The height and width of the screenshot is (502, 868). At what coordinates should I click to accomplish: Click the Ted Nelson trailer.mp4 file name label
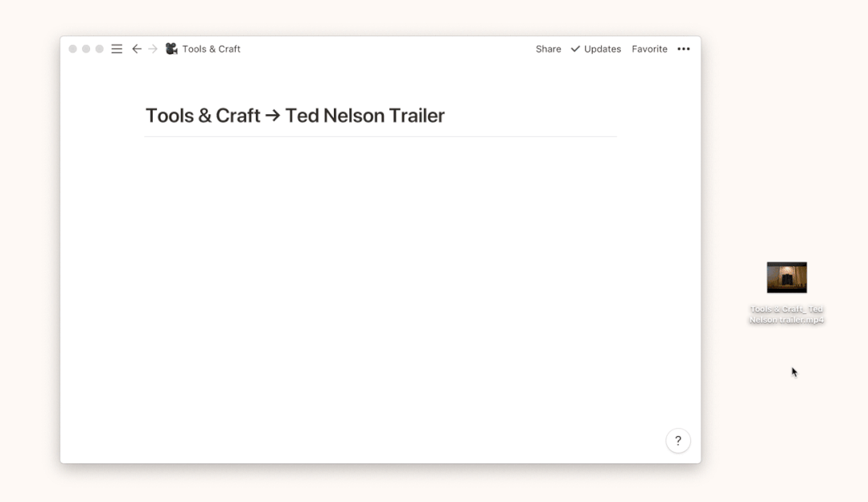click(x=786, y=315)
